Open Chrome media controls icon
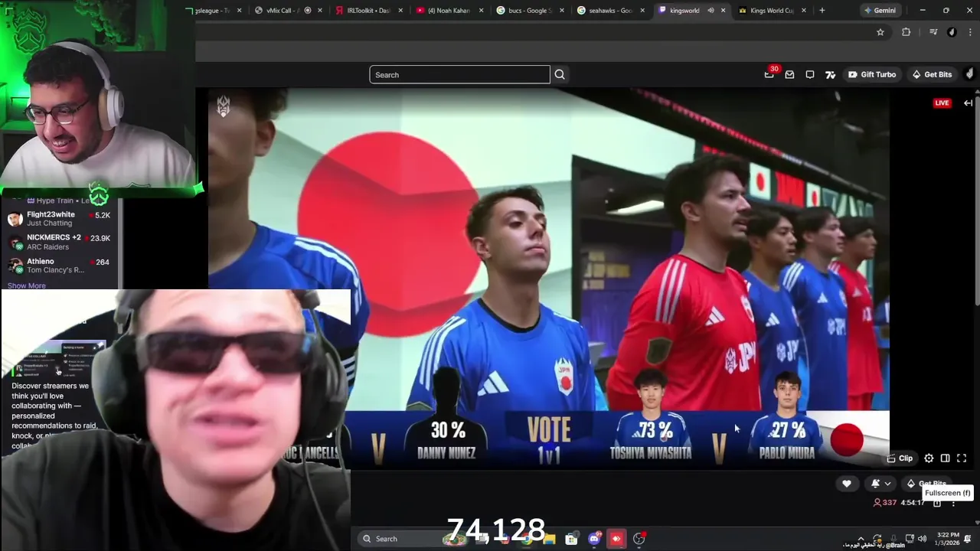980x551 pixels. (x=933, y=32)
